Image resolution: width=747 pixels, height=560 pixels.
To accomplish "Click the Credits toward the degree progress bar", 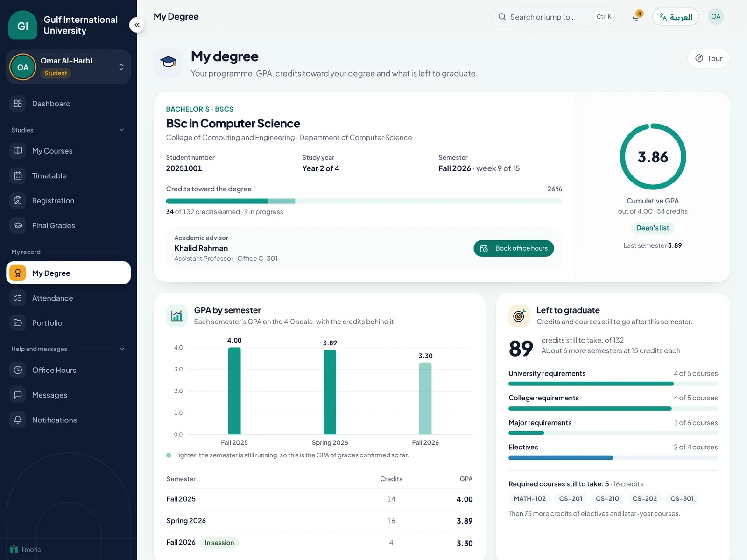I will coord(364,201).
